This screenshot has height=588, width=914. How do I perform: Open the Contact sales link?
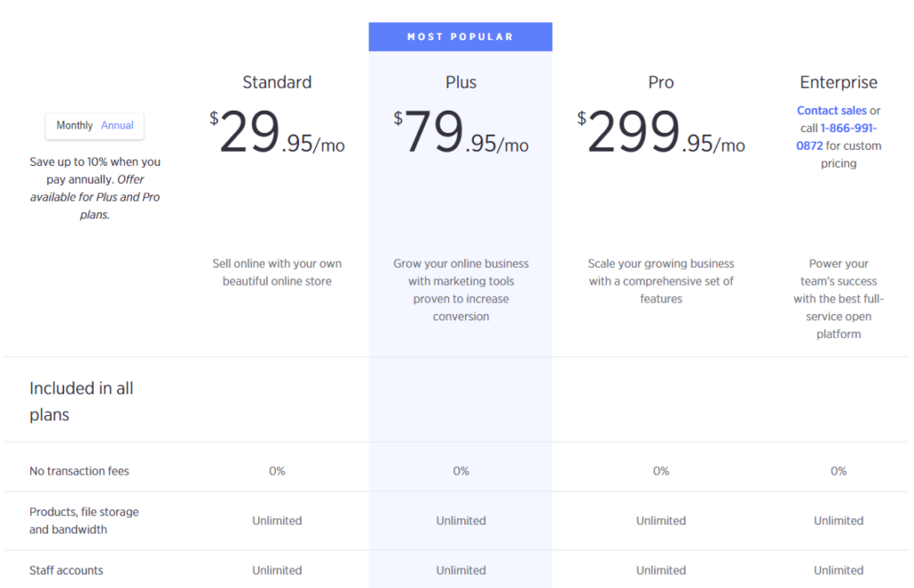click(x=831, y=111)
